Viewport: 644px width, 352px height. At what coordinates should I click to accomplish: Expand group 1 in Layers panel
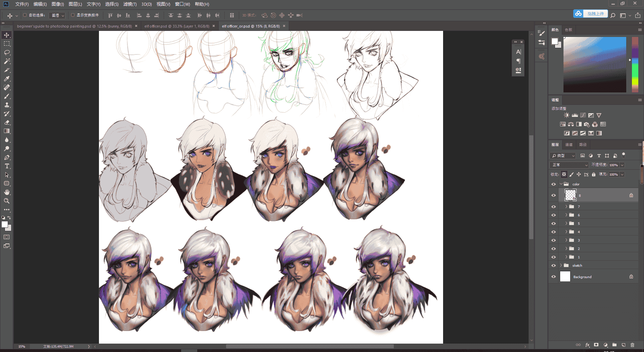click(566, 257)
